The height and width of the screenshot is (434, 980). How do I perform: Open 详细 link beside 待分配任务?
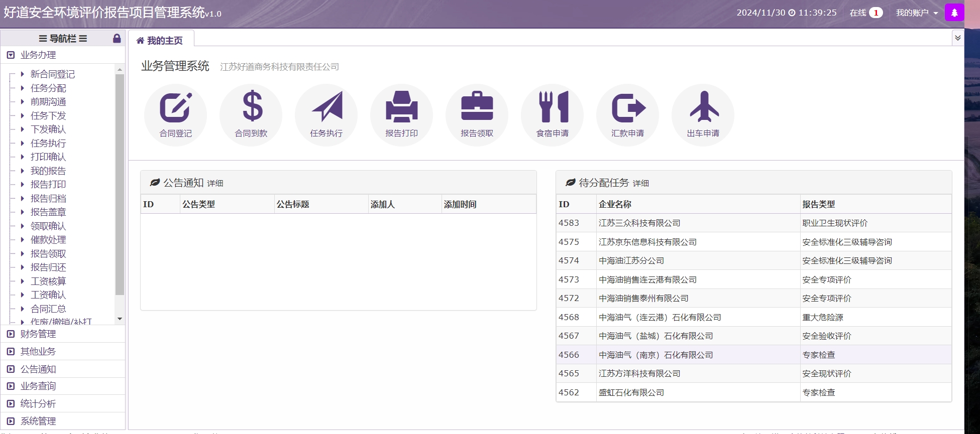click(640, 184)
